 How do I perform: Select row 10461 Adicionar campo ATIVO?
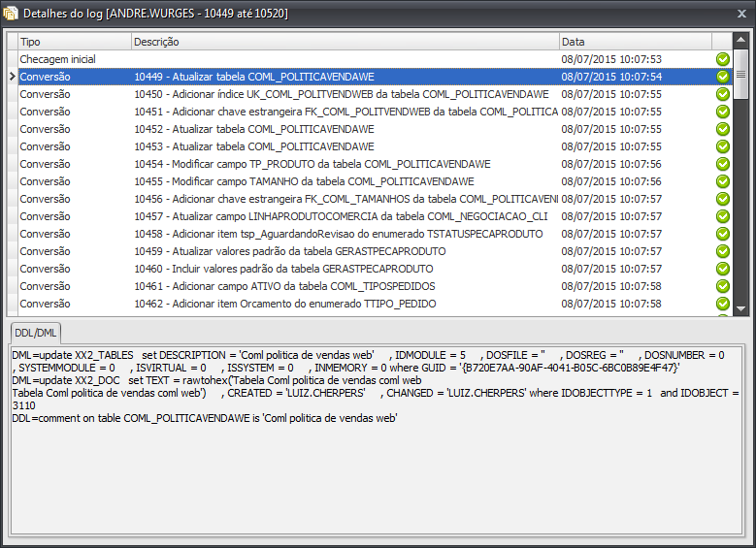coord(345,286)
